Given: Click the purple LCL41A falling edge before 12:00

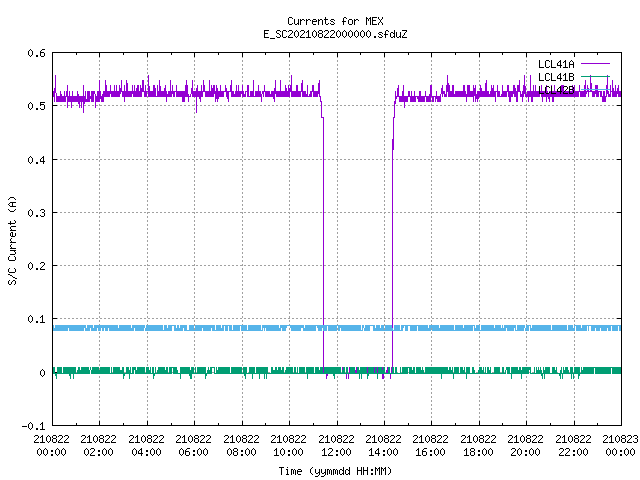Looking at the screenshot, I should click(323, 245).
